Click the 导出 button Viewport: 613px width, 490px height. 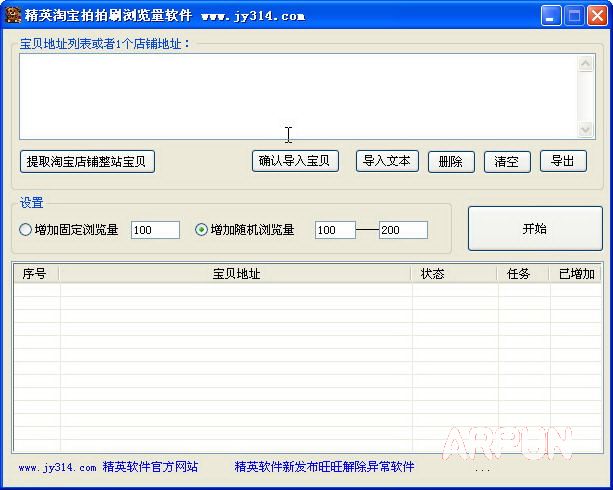[x=563, y=161]
